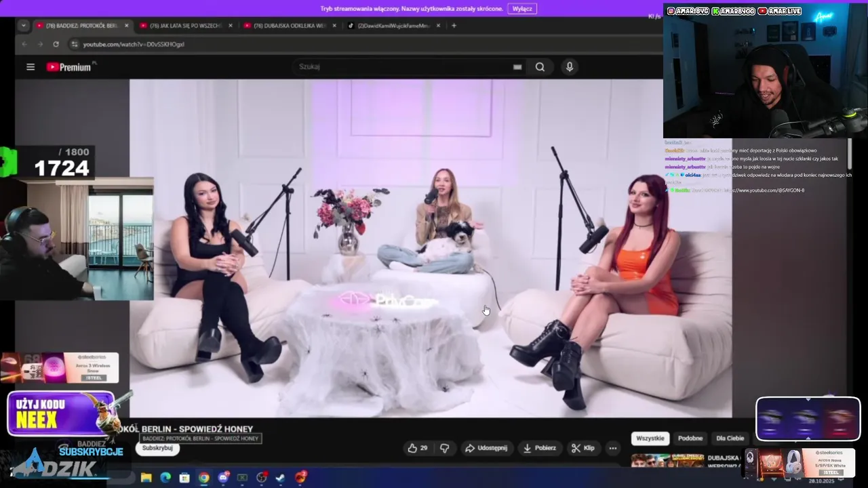Image resolution: width=868 pixels, height=488 pixels.
Task: Open Google Chrome from the taskbar
Action: [x=203, y=478]
